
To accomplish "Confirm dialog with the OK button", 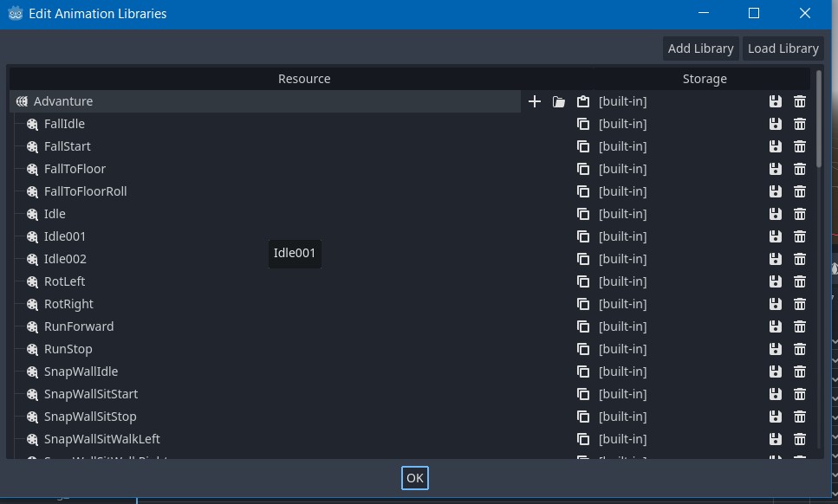I will pyautogui.click(x=414, y=477).
